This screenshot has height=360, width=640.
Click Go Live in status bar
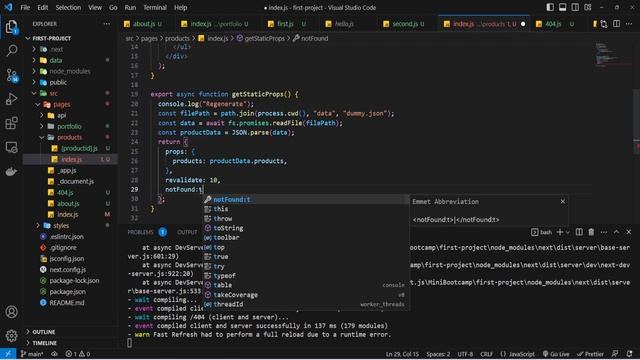tap(556, 354)
